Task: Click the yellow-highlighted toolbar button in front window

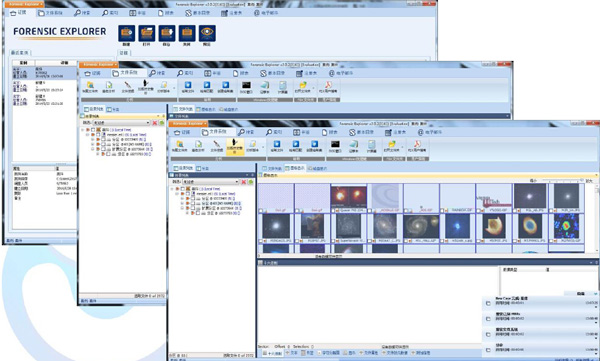Action: [x=235, y=147]
